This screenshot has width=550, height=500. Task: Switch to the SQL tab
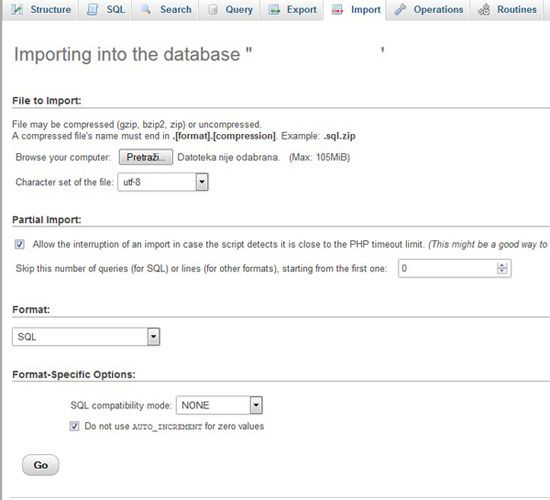click(106, 9)
